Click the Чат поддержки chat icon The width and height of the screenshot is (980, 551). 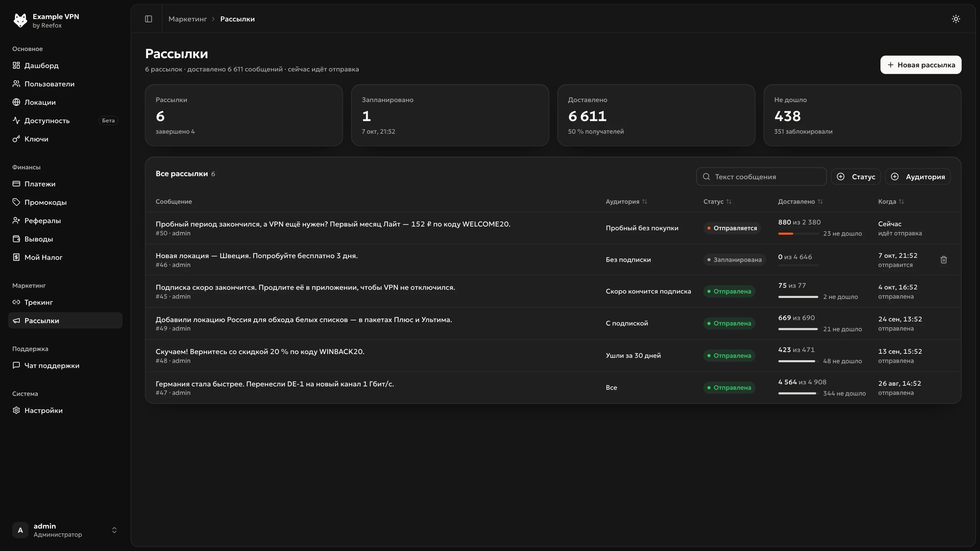pyautogui.click(x=16, y=365)
